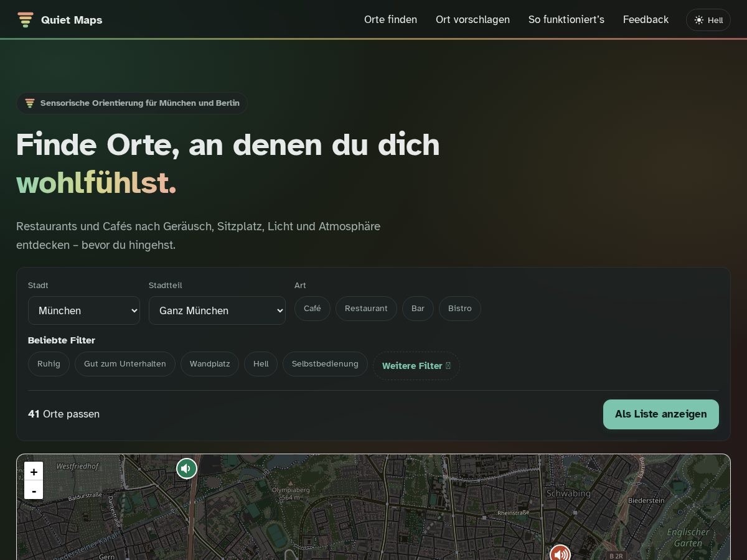Toggle the Restaurant type filter
The image size is (747, 560).
click(366, 309)
